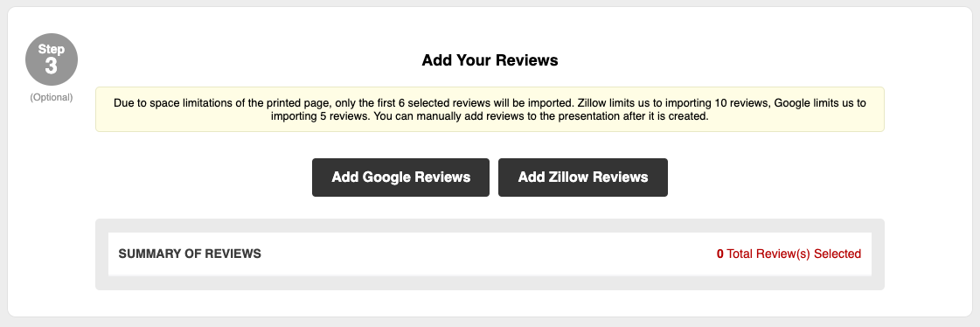Click the Add Your Reviews heading
This screenshot has height=327, width=980.
[x=490, y=60]
